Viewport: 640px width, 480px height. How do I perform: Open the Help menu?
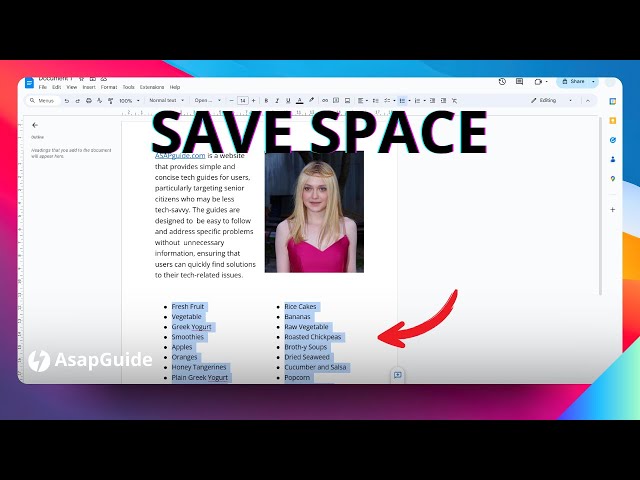tap(175, 87)
